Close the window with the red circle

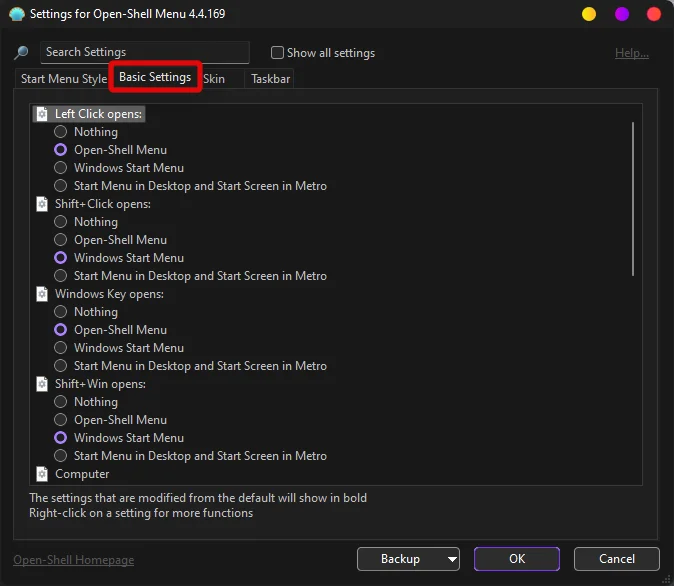point(654,14)
